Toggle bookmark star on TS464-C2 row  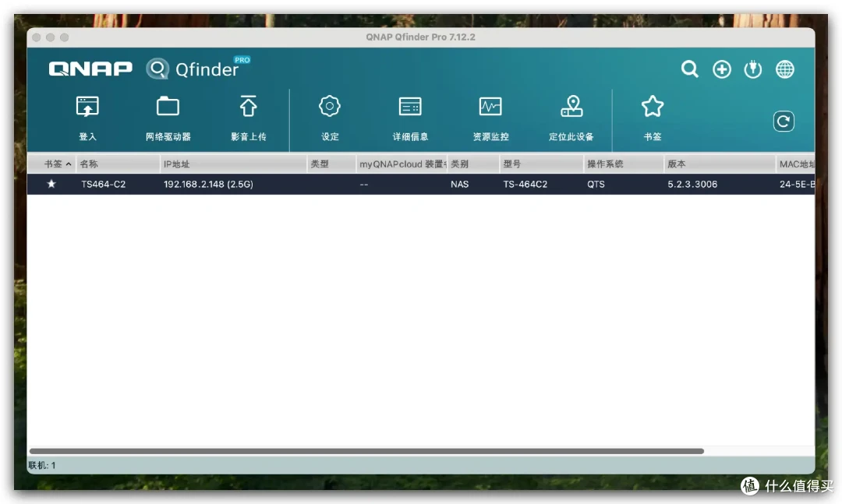(51, 184)
